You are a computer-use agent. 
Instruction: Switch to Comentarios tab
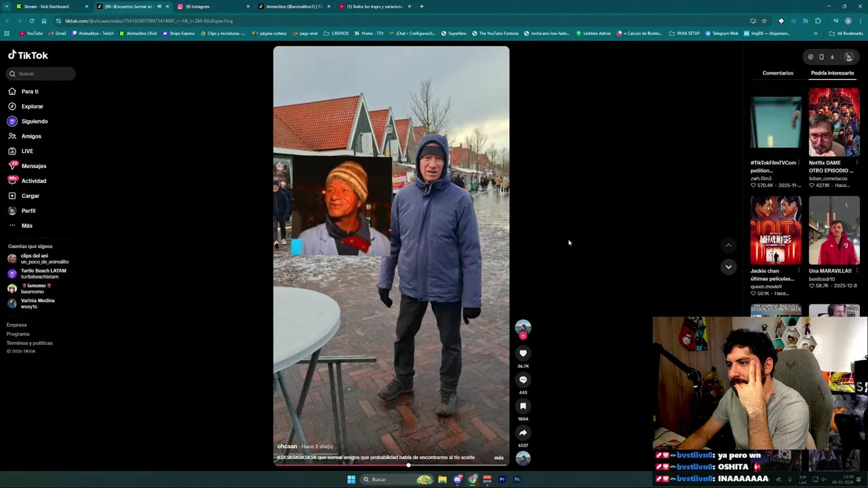click(x=778, y=73)
